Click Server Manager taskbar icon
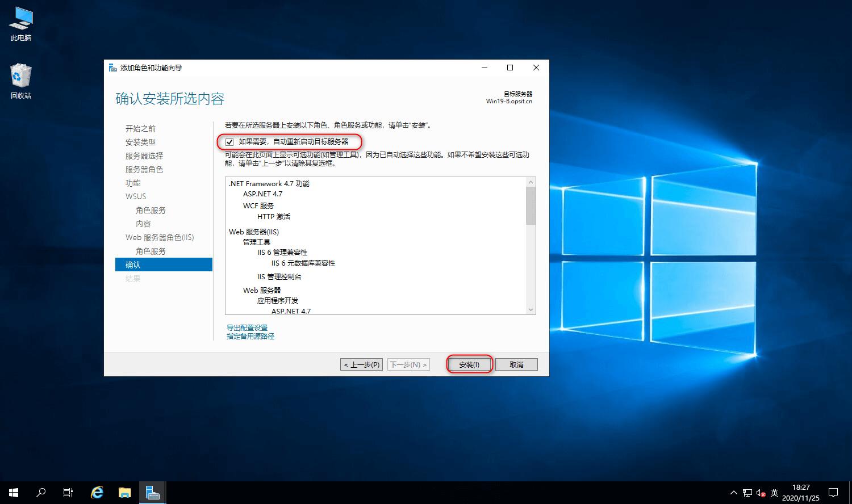The width and height of the screenshot is (852, 504). point(152,493)
